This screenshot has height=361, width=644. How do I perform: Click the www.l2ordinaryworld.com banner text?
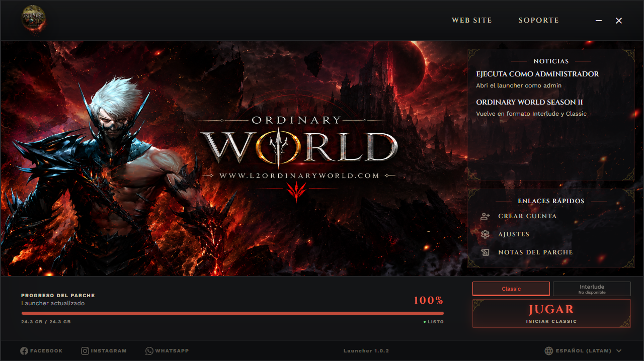coord(299,176)
